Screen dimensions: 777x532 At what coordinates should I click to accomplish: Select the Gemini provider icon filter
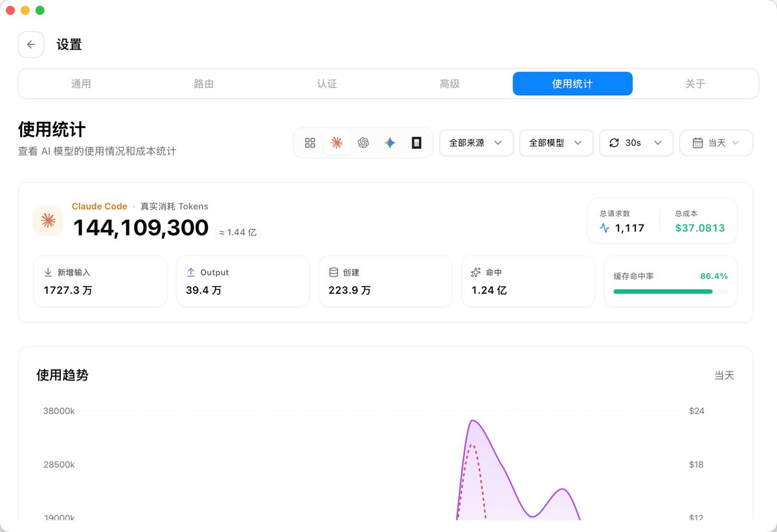pyautogui.click(x=390, y=143)
